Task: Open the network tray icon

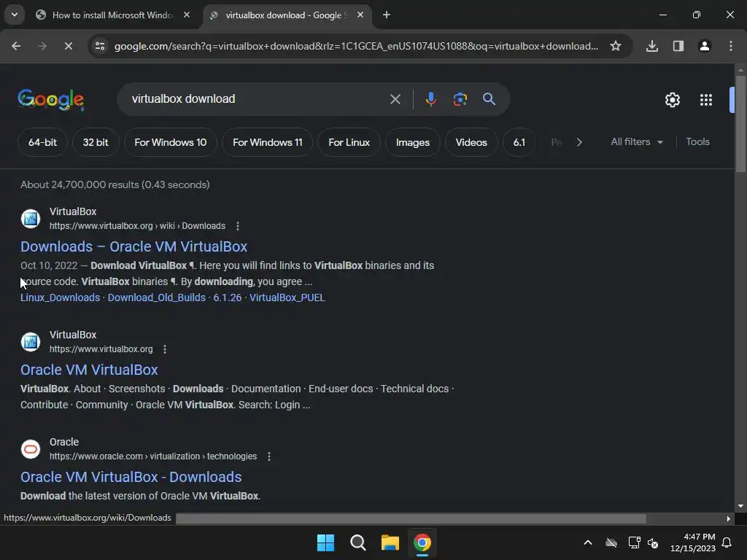Action: (634, 542)
